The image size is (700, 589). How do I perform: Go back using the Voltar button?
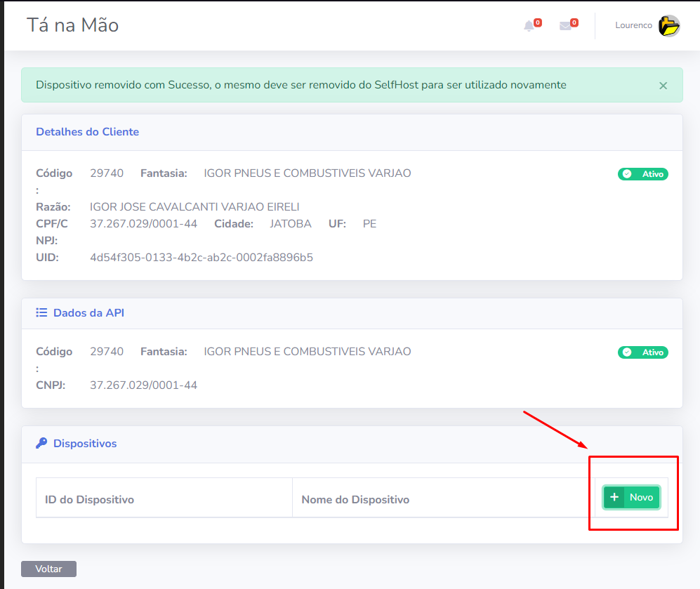point(48,569)
